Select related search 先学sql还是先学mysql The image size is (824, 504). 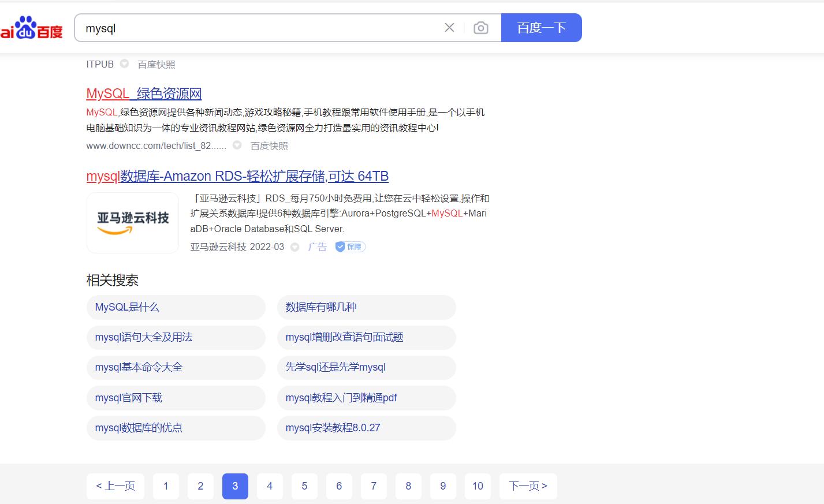(x=367, y=367)
